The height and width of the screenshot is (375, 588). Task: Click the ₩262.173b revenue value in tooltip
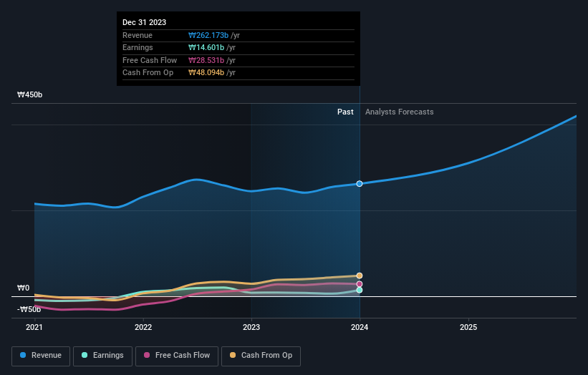(208, 35)
